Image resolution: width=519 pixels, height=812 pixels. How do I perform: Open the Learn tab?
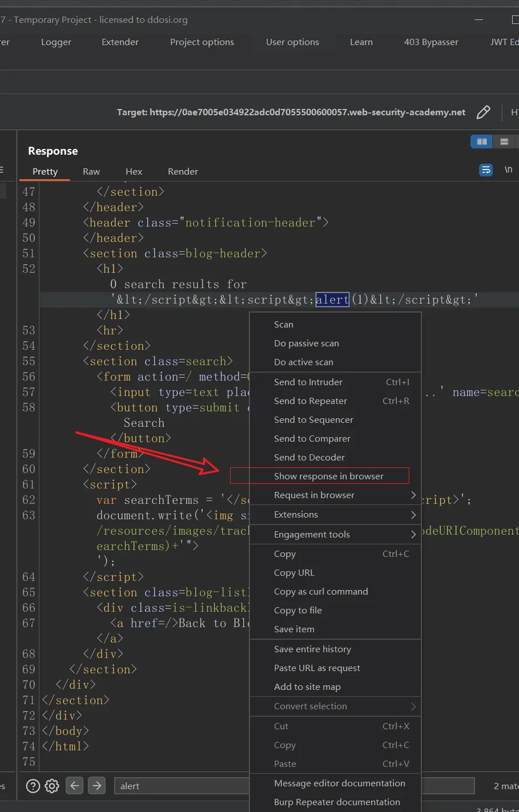point(361,42)
